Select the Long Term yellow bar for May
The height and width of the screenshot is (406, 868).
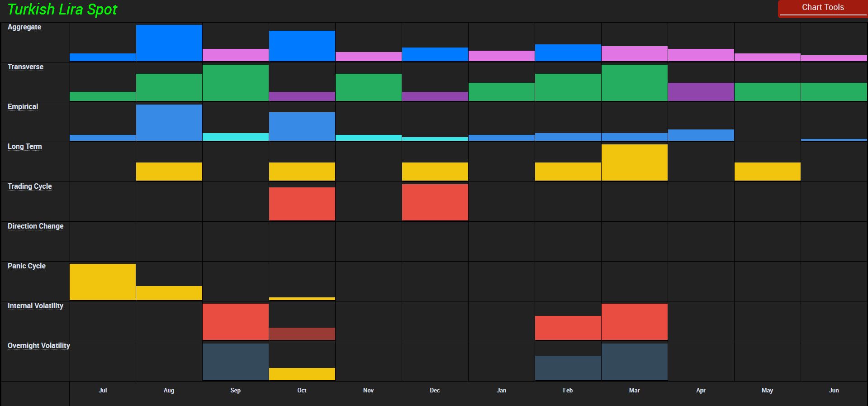(x=768, y=172)
